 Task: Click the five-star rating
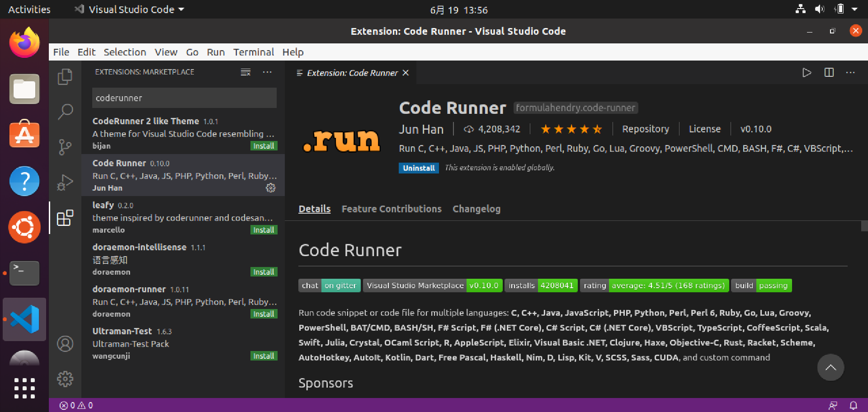click(571, 130)
